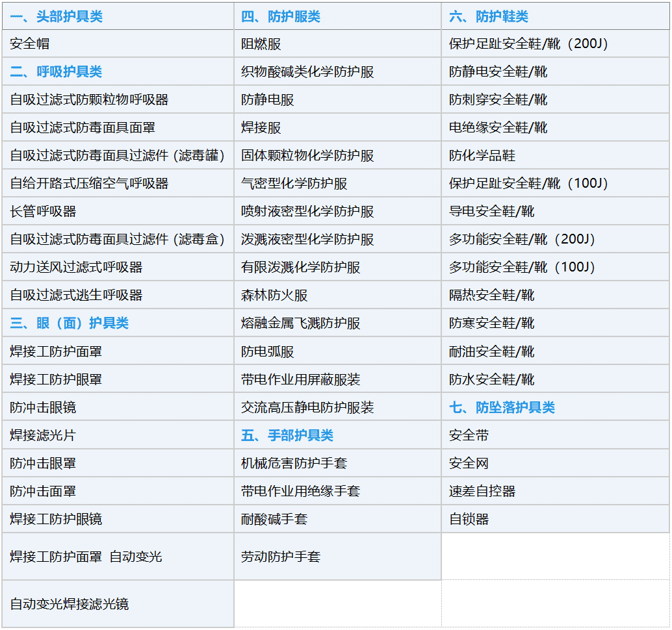
Task: Click 自动变光焊接滤光镜 cell
Action: point(118,604)
